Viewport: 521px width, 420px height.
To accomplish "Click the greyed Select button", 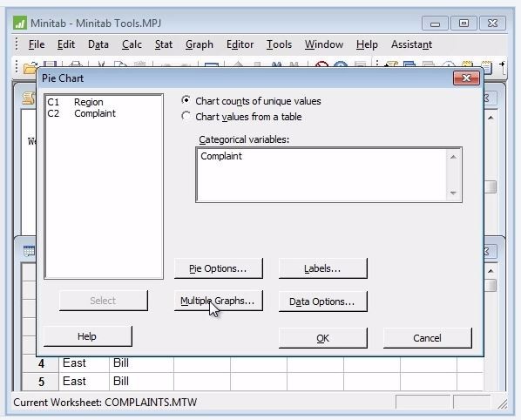I will pos(104,301).
